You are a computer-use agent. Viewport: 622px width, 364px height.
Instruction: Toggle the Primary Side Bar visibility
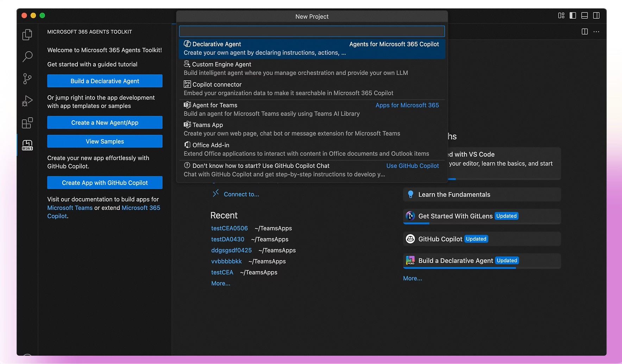coord(573,15)
